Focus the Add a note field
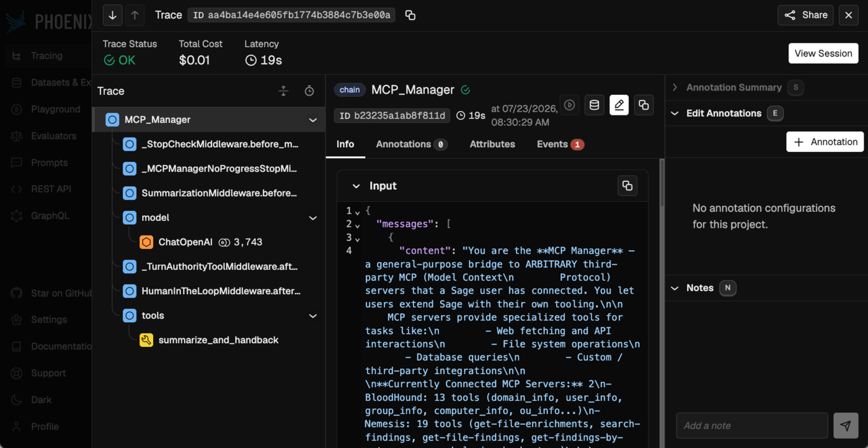The width and height of the screenshot is (868, 448). point(752,426)
